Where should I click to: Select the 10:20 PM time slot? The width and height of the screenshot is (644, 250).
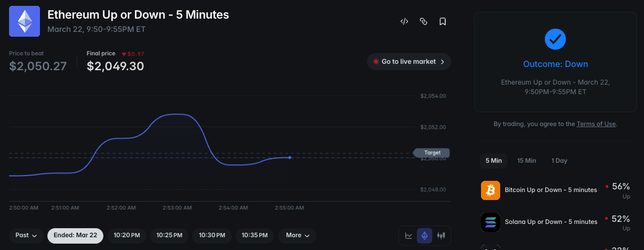[127, 235]
